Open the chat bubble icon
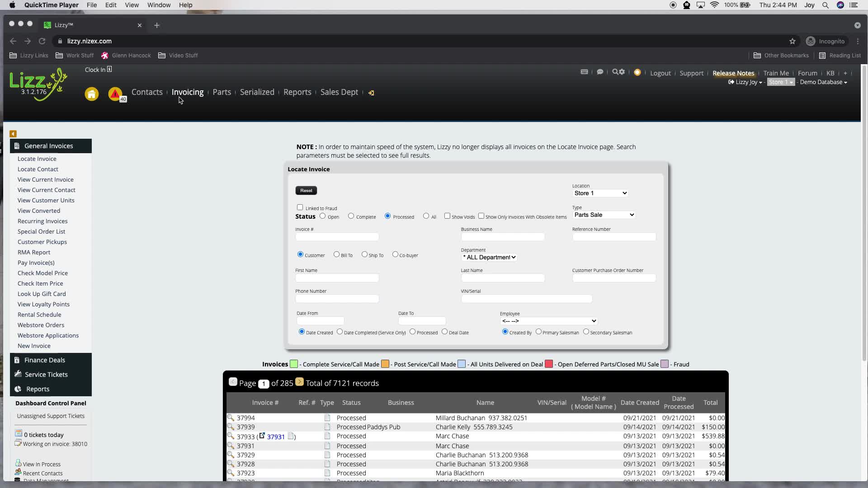 600,72
